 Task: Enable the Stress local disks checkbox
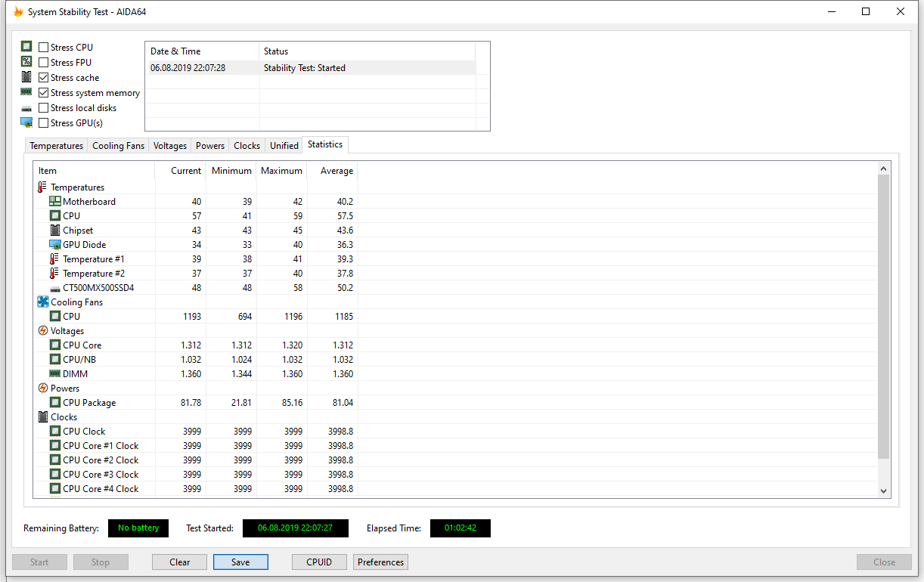pos(44,107)
